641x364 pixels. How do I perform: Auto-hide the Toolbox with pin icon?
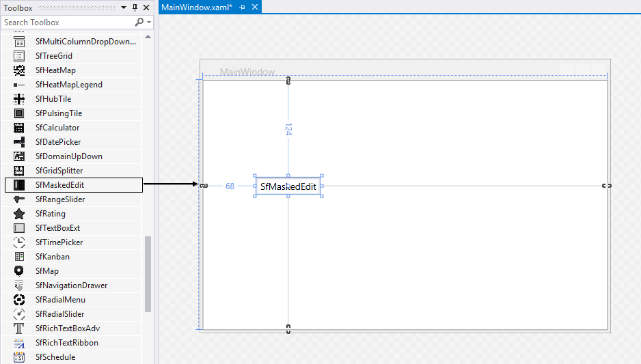click(135, 8)
